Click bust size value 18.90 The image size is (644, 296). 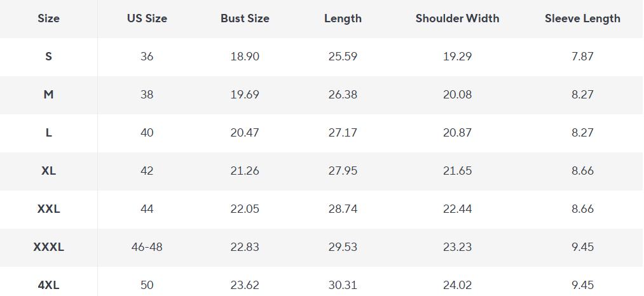click(245, 57)
